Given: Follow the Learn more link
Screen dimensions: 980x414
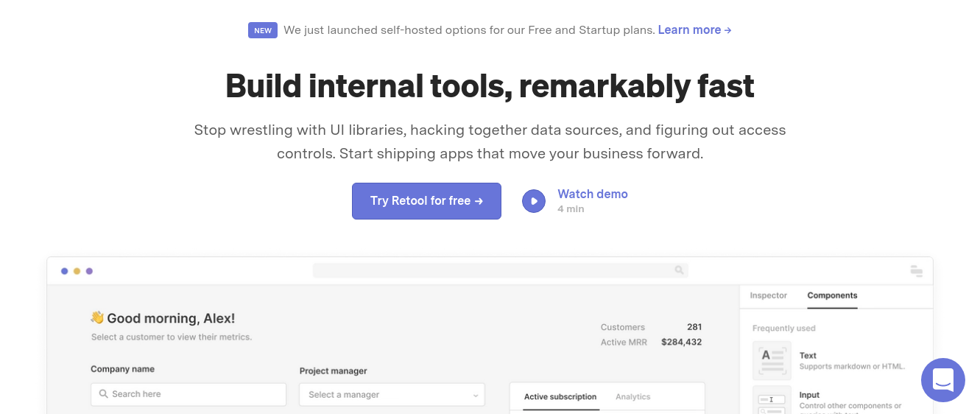Looking at the screenshot, I should pyautogui.click(x=694, y=30).
